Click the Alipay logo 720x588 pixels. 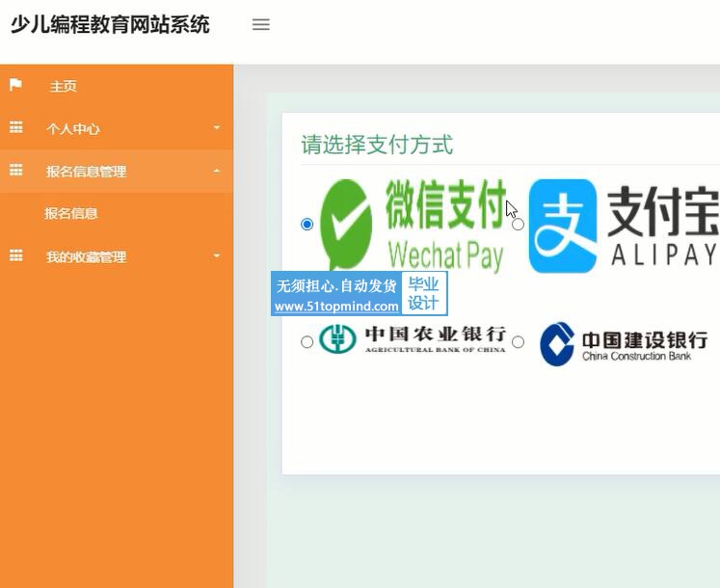624,226
